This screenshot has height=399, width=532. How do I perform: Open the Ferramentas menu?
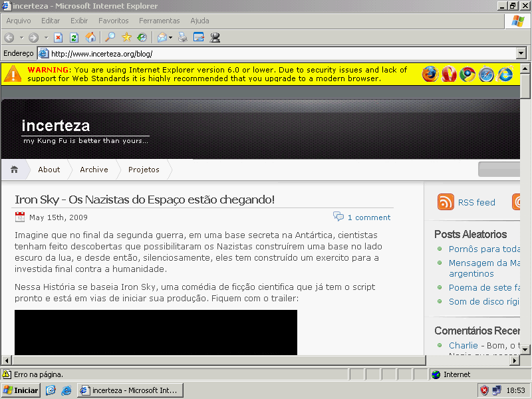[x=159, y=21]
